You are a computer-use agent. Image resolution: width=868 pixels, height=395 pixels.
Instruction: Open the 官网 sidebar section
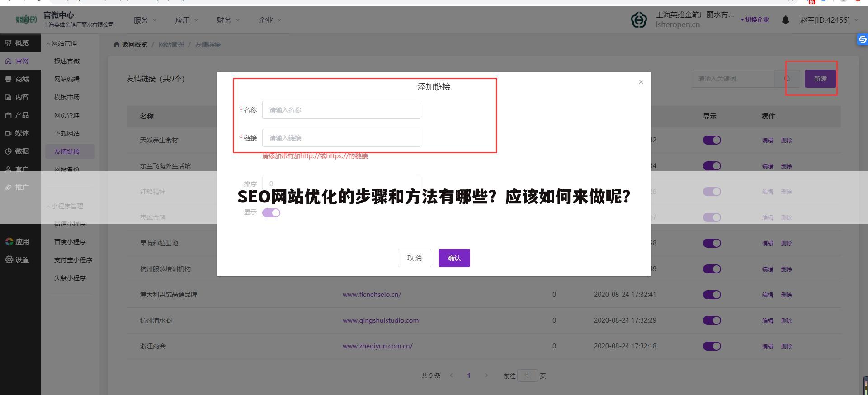17,61
